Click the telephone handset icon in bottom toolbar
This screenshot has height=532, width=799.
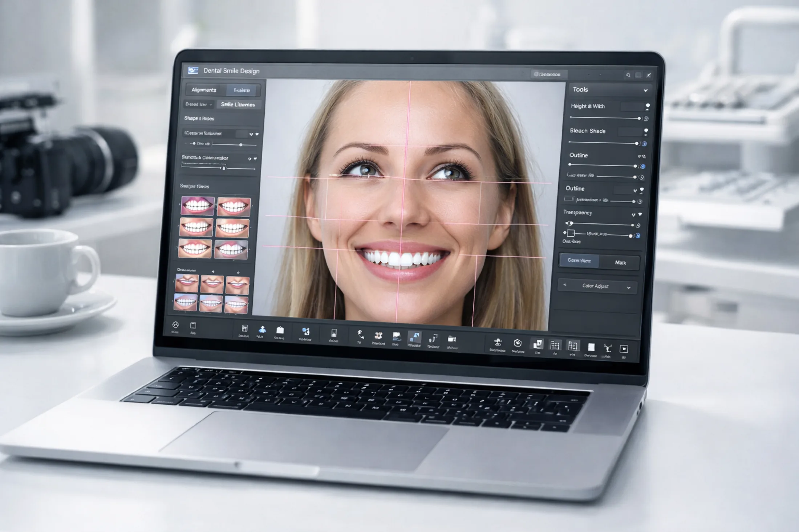pyautogui.click(x=360, y=334)
